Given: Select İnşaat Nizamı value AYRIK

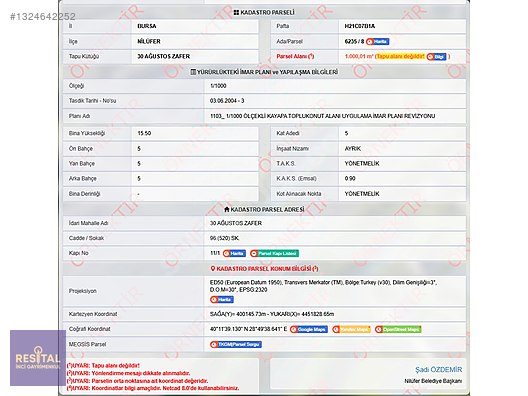Looking at the screenshot, I should (353, 148).
